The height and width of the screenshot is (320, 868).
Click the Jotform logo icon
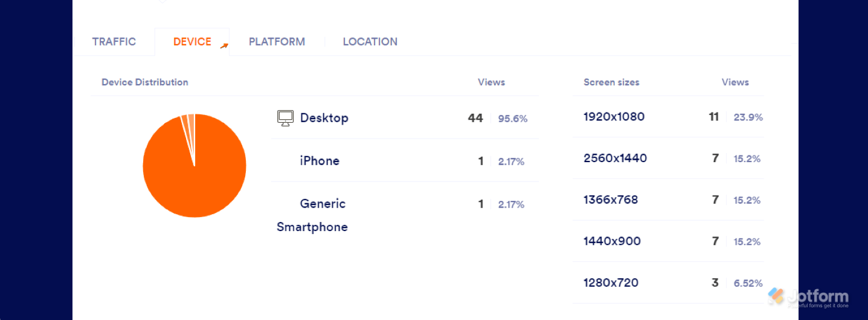[776, 296]
